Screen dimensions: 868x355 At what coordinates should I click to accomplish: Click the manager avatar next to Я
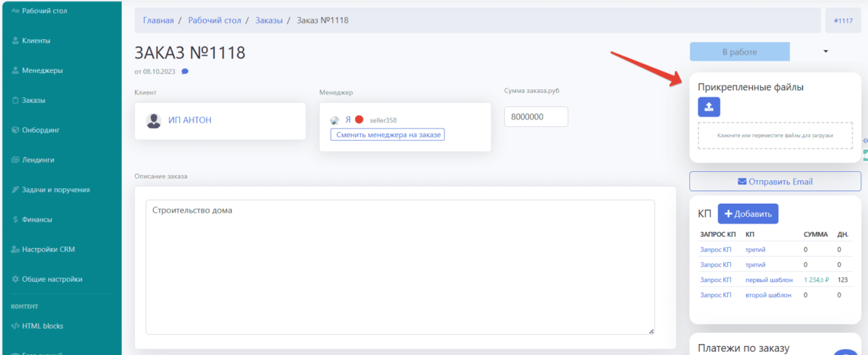[x=334, y=120]
